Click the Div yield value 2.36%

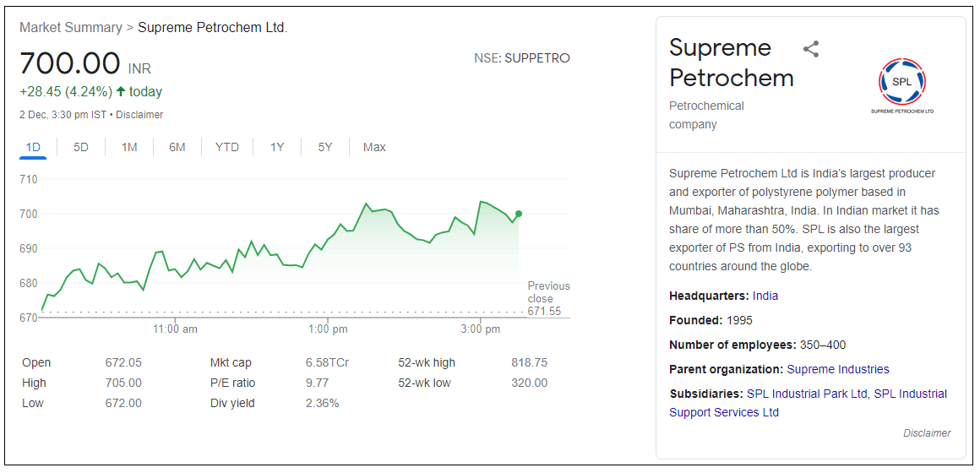(322, 403)
